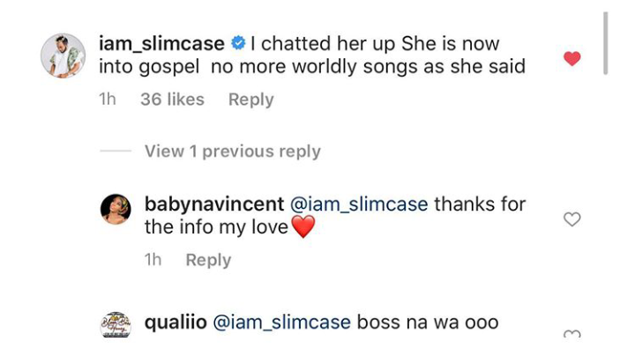Viewport: 635px width, 364px height.
Task: Open qualiio profile picture
Action: (116, 325)
